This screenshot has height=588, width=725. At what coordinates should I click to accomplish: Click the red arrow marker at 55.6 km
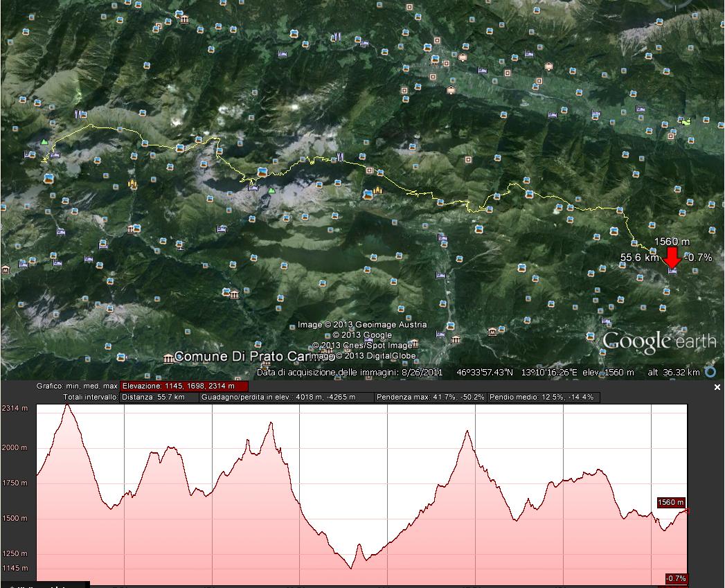[x=672, y=257]
